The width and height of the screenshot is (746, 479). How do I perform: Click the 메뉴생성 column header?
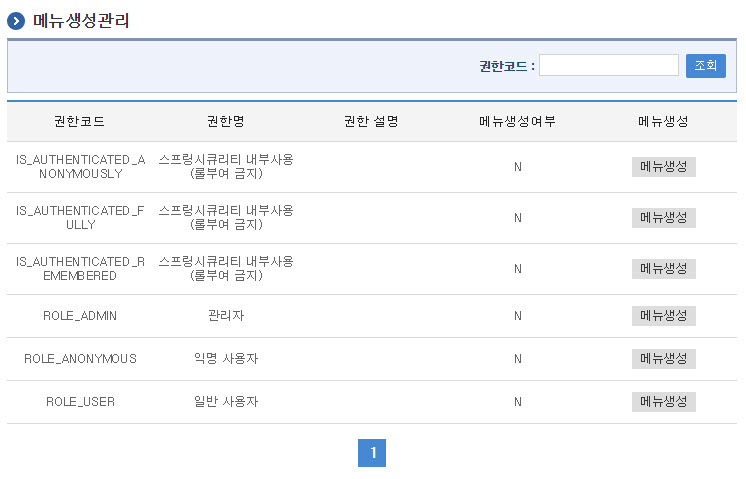(663, 122)
